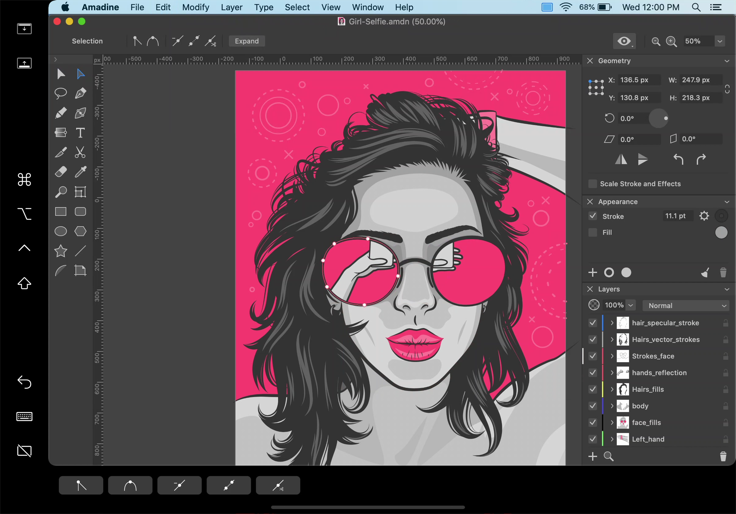Pick the Scissors tool
The width and height of the screenshot is (736, 514).
(x=80, y=152)
